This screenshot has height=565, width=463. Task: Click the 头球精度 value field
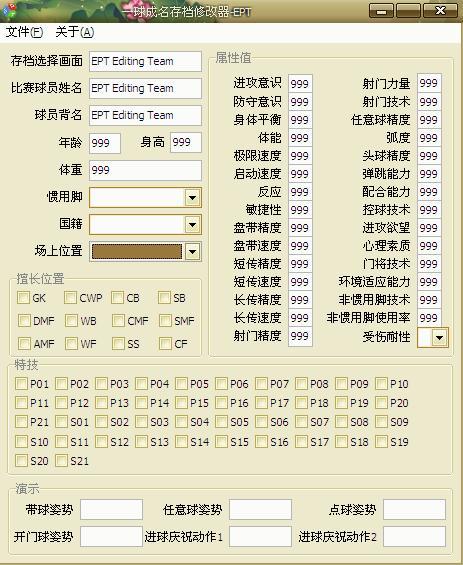[429, 156]
